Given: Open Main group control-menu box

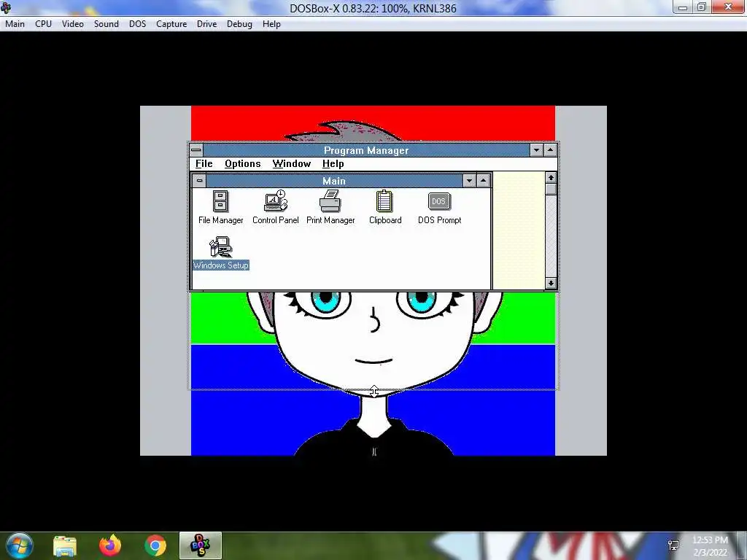Looking at the screenshot, I should (x=200, y=181).
